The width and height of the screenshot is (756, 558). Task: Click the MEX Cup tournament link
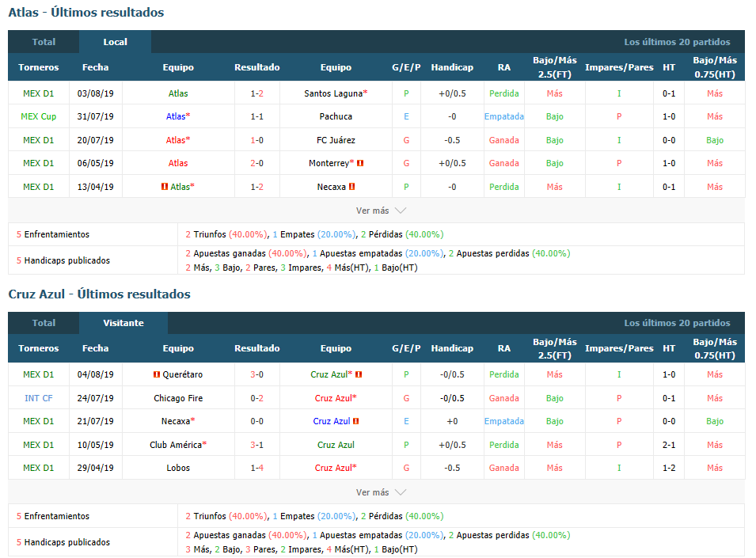39,116
